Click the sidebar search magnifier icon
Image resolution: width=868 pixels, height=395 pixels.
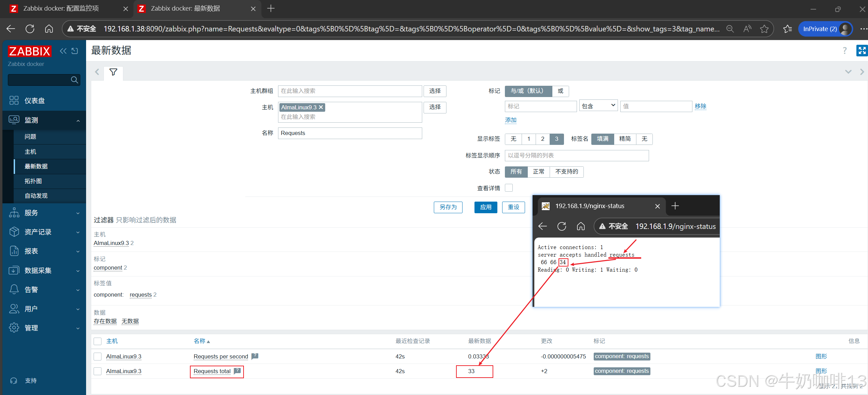click(74, 80)
